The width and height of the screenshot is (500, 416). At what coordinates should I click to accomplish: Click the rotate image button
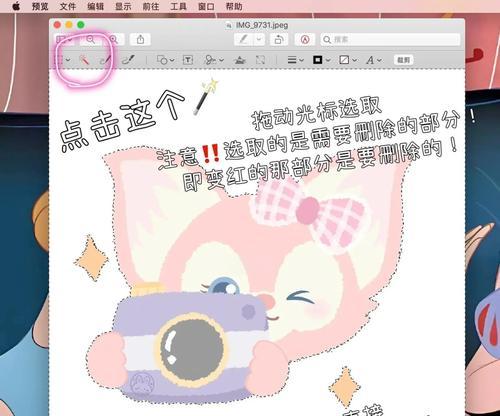coord(279,40)
